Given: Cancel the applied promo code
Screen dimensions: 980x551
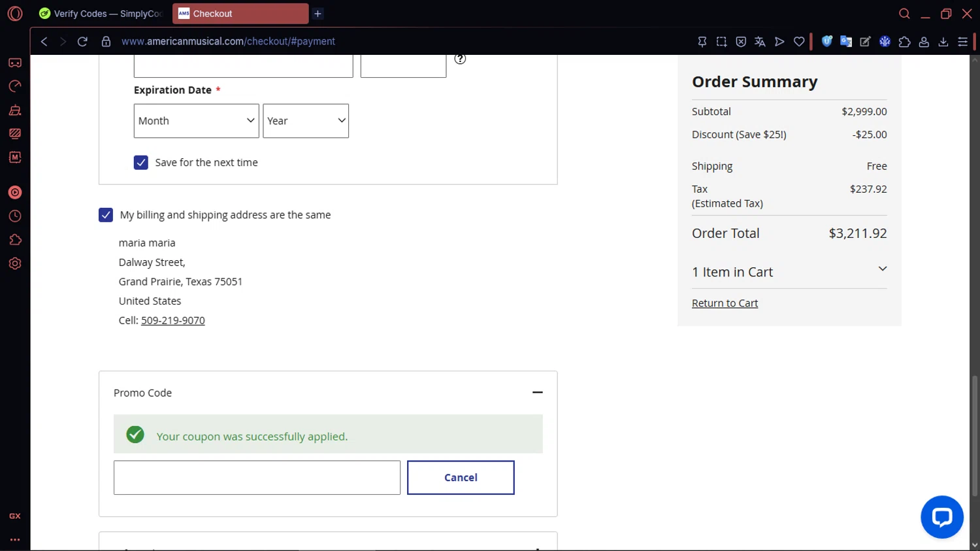Looking at the screenshot, I should tap(461, 478).
